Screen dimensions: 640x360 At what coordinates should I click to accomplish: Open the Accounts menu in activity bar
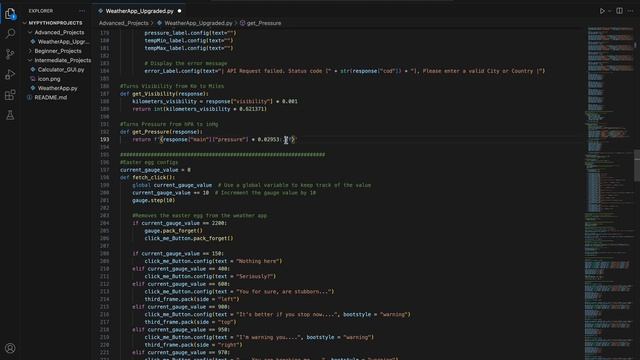click(x=10, y=348)
